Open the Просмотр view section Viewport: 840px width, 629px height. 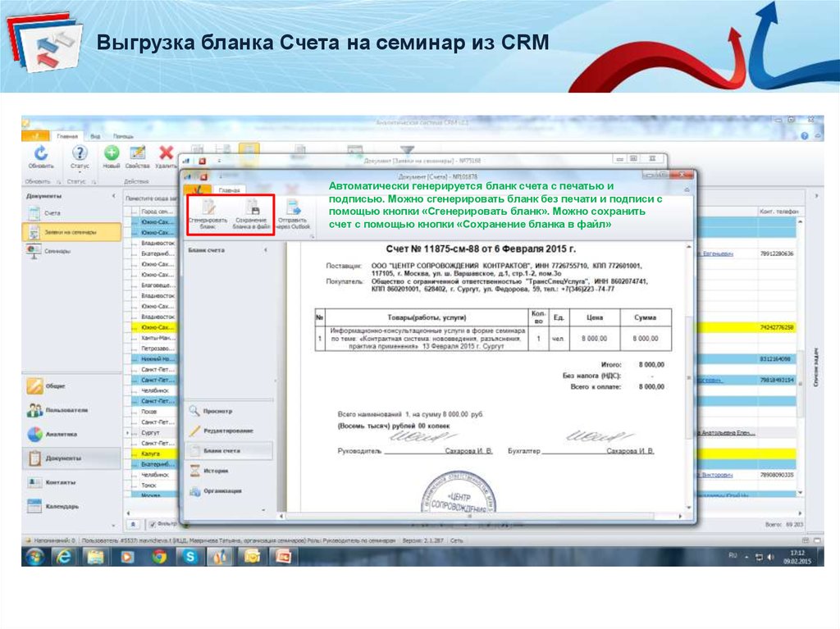pyautogui.click(x=217, y=410)
